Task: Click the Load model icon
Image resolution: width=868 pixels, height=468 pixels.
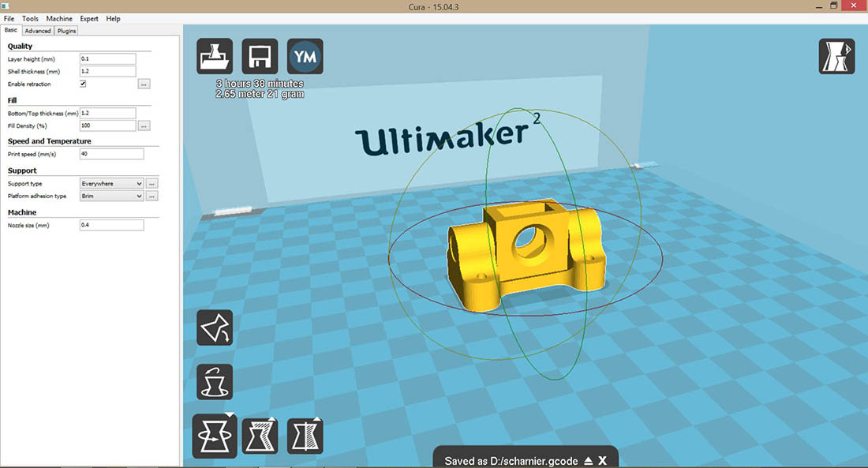Action: click(x=214, y=56)
